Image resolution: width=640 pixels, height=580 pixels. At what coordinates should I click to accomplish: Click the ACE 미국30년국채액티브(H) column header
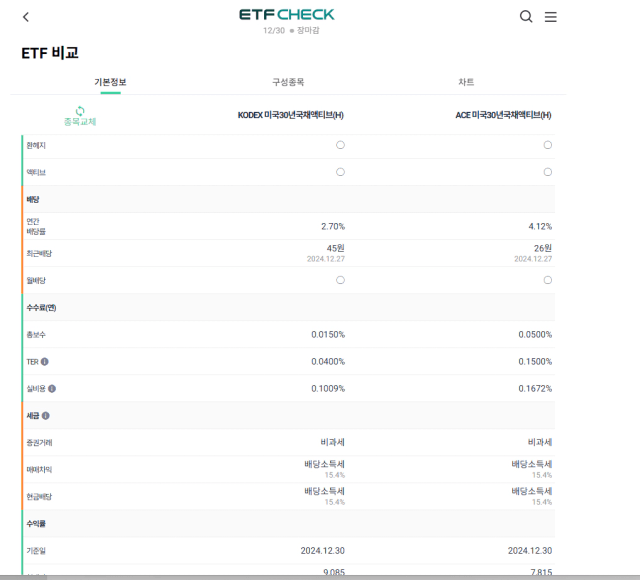pyautogui.click(x=503, y=115)
